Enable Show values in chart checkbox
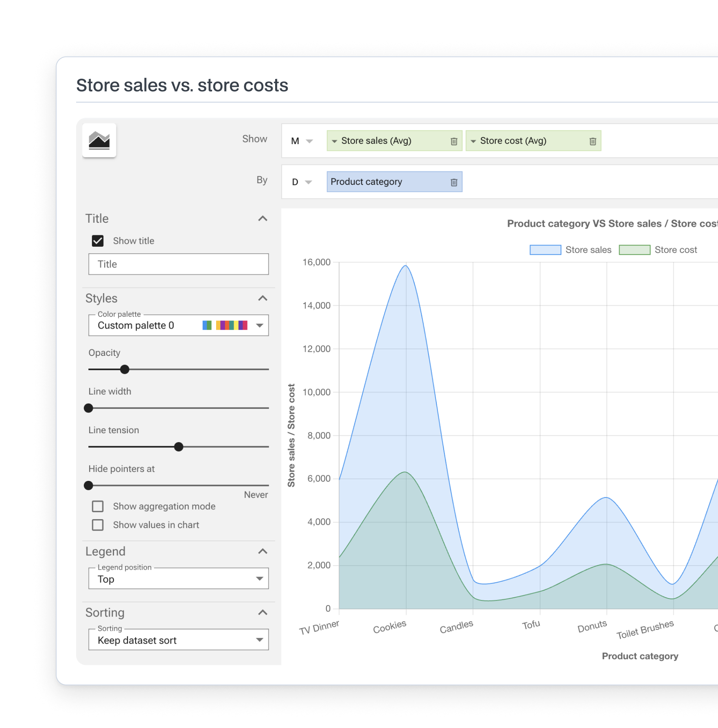Viewport: 718px width, 728px height. (x=98, y=525)
